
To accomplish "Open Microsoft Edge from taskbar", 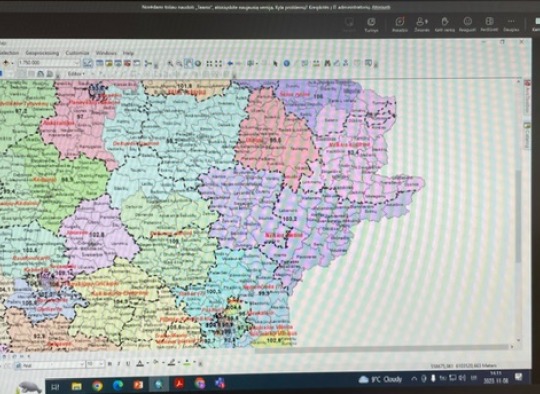I will click(x=118, y=385).
